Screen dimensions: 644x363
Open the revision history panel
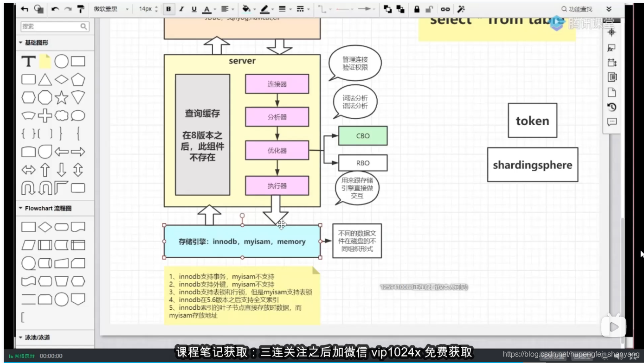612,107
